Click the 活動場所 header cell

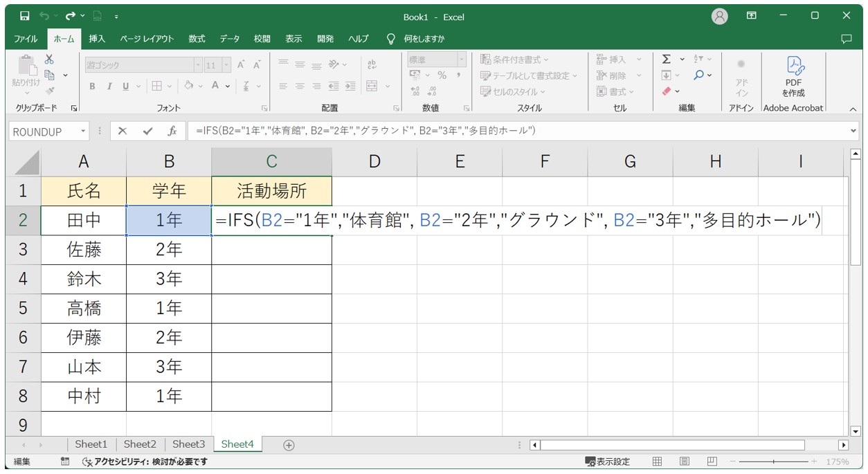pos(272,191)
